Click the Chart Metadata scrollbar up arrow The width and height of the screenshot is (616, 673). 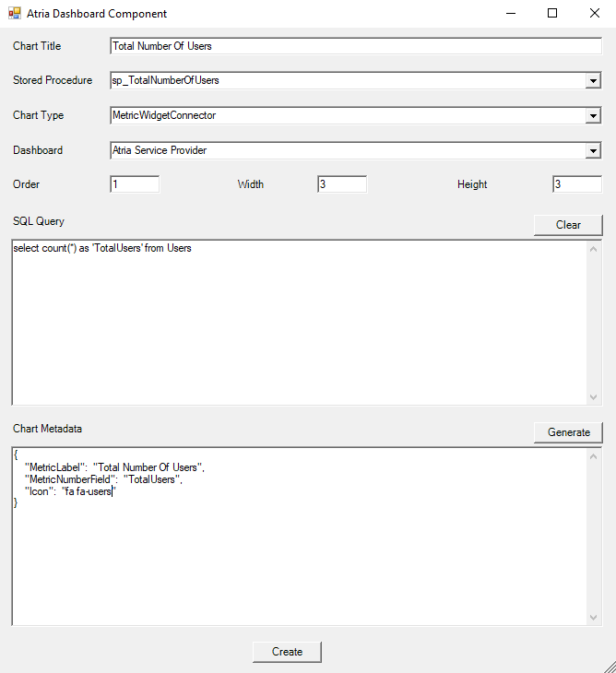click(x=594, y=456)
